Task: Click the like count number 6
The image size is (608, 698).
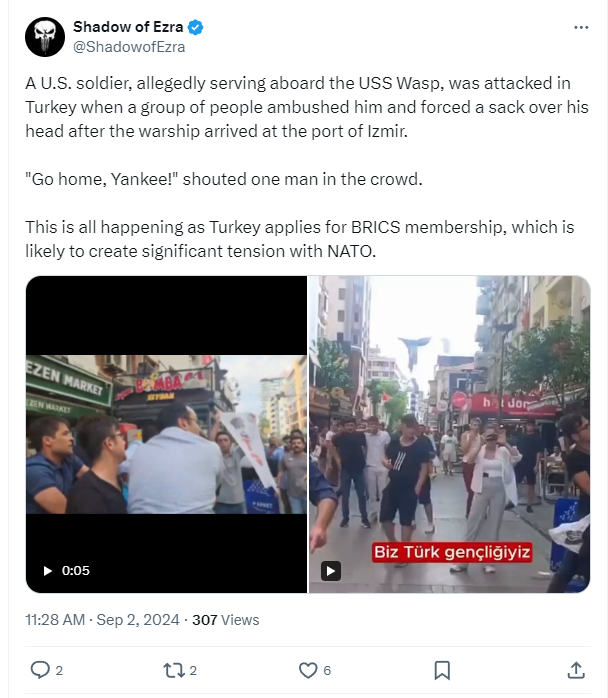Action: [x=327, y=670]
